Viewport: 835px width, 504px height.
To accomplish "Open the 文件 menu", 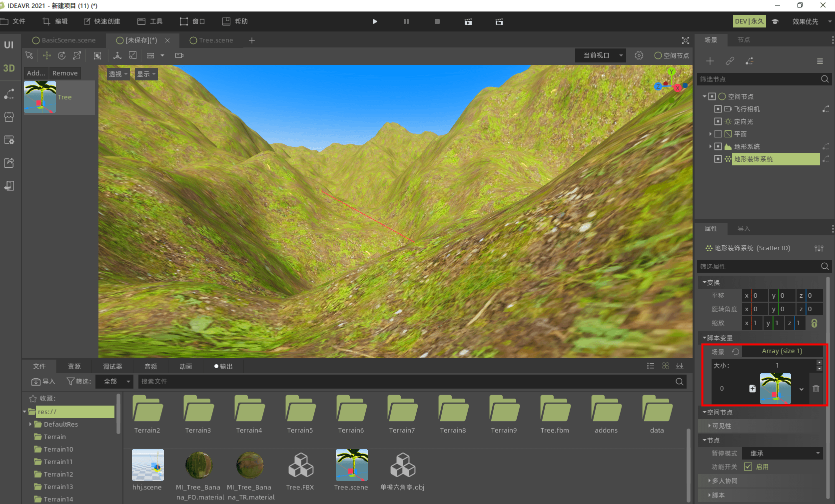I will (x=13, y=21).
